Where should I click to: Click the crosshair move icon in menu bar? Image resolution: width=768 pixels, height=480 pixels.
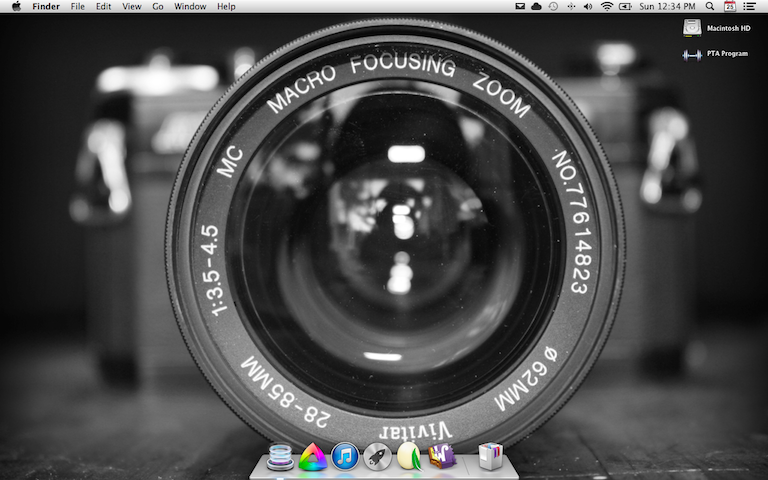(571, 6)
